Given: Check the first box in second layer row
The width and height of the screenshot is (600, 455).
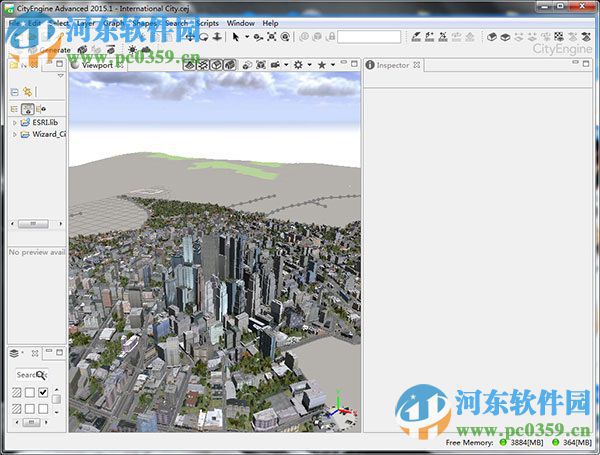Looking at the screenshot, I should (29, 409).
